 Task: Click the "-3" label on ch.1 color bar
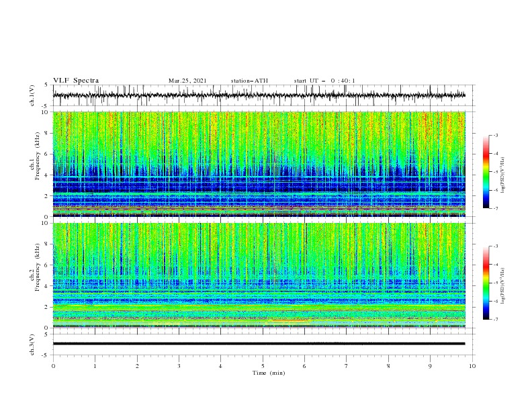(x=496, y=135)
